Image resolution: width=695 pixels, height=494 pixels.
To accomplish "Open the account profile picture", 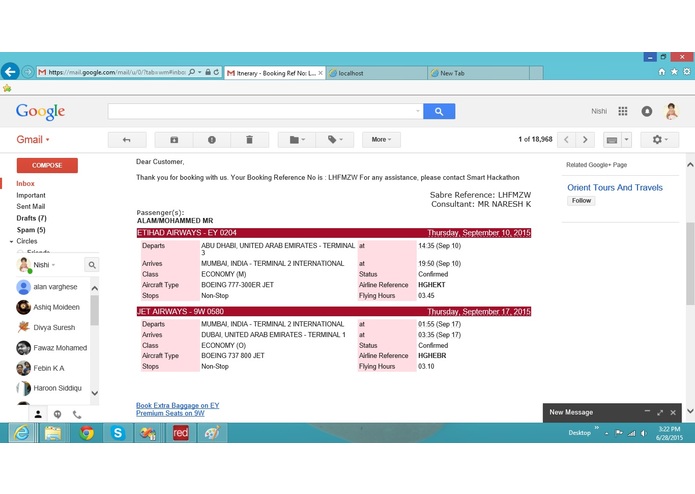I will coord(672,111).
